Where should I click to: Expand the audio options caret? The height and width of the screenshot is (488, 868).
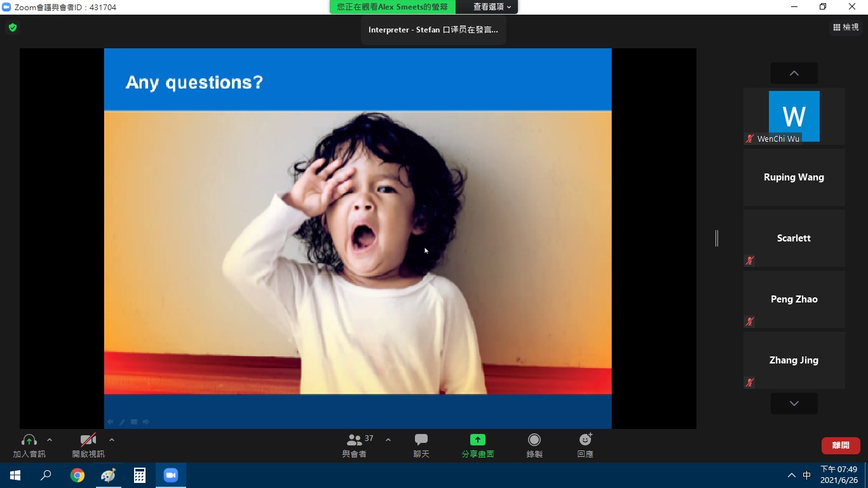[50, 440]
